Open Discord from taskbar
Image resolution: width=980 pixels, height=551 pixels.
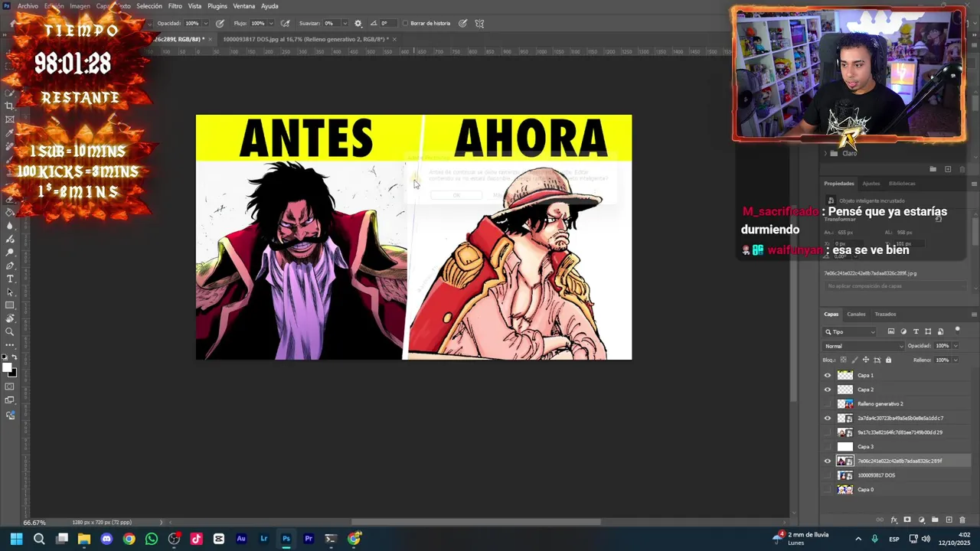point(106,539)
